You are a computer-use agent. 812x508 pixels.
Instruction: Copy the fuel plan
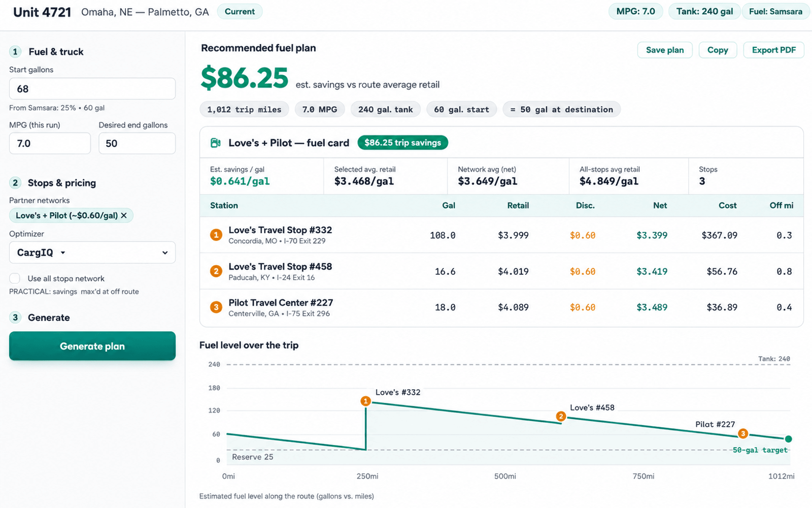(718, 50)
